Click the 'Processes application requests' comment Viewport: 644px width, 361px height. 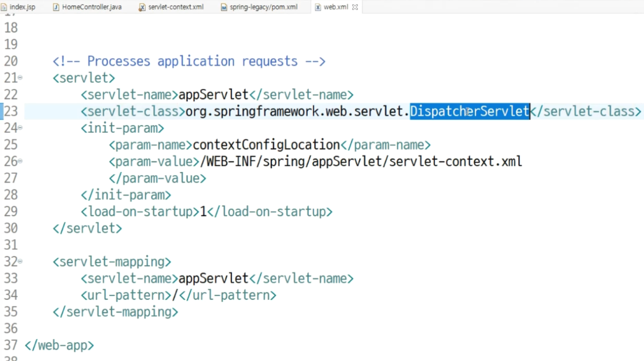tap(189, 61)
